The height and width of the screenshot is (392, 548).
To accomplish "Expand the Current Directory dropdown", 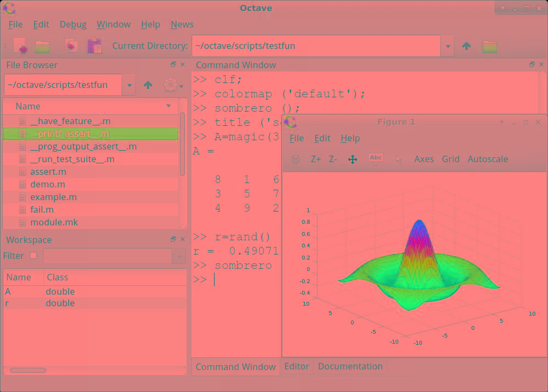I will 448,46.
